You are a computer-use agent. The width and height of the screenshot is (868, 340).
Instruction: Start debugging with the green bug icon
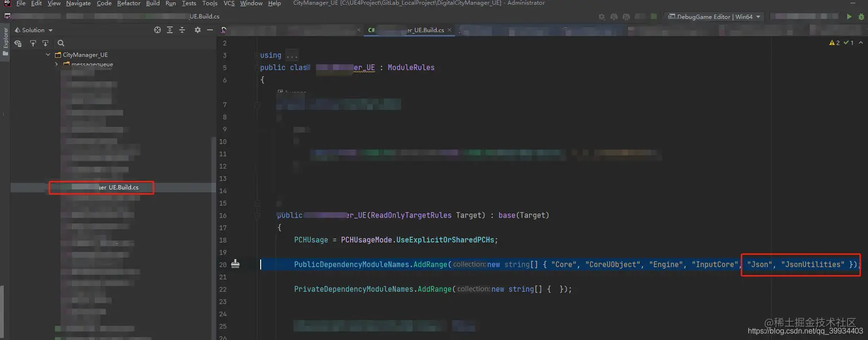coord(862,17)
